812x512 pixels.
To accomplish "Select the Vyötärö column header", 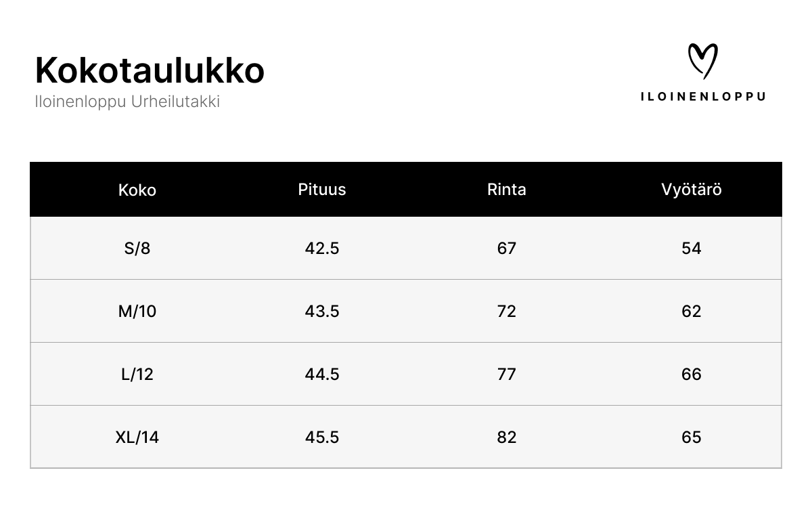I will [x=692, y=190].
